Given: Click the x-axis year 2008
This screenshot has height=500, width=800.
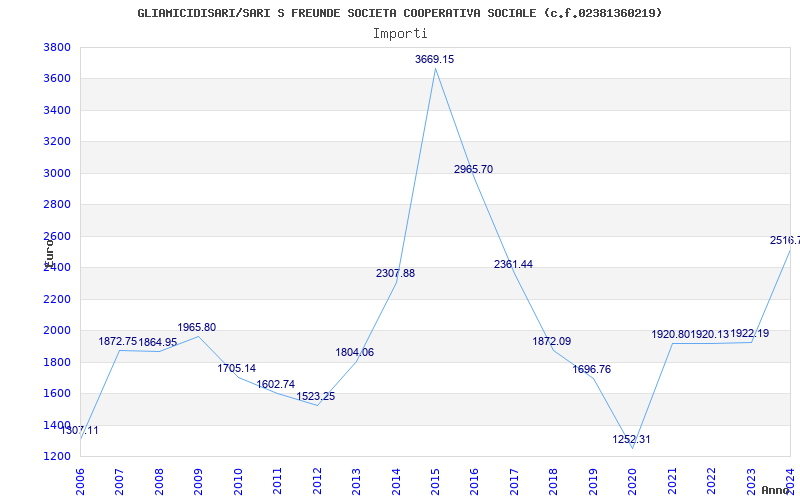Looking at the screenshot, I should (x=159, y=482).
